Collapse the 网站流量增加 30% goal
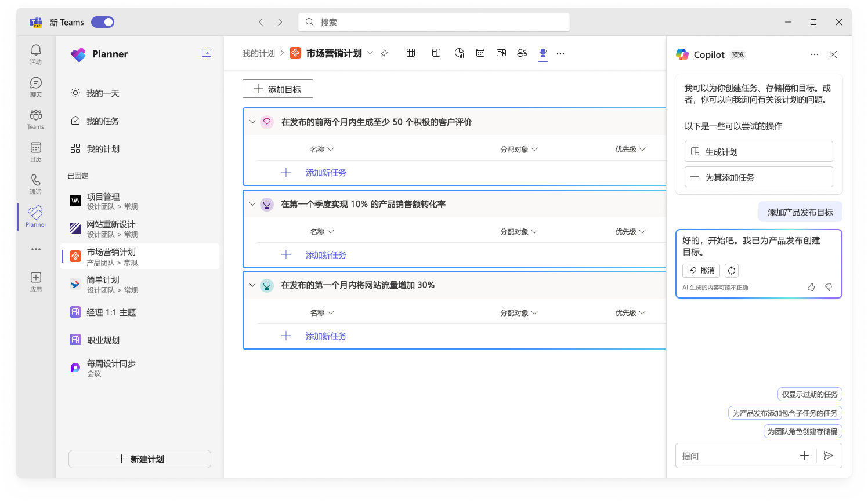Viewport: 868px width, 502px height. pos(252,285)
